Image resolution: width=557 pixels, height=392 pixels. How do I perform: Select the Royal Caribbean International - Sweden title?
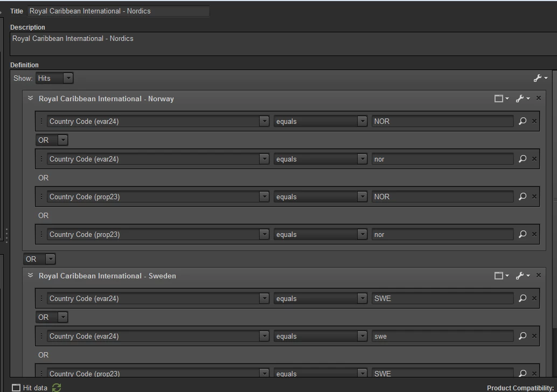pos(107,276)
